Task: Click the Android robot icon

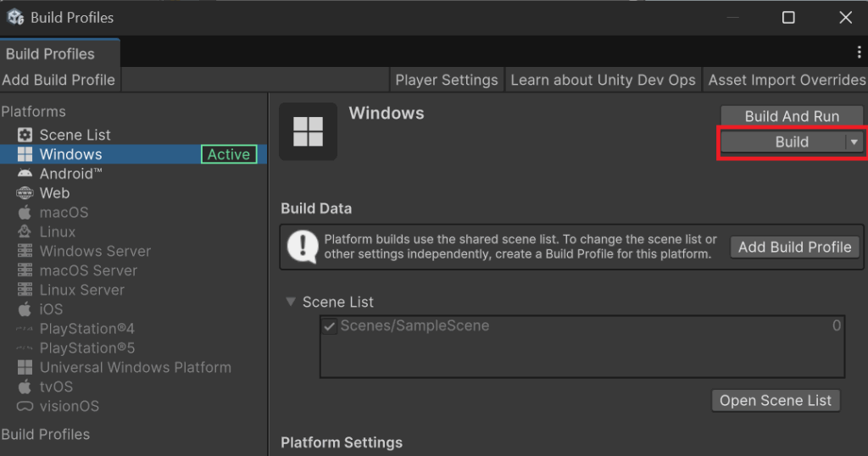Action: point(25,173)
